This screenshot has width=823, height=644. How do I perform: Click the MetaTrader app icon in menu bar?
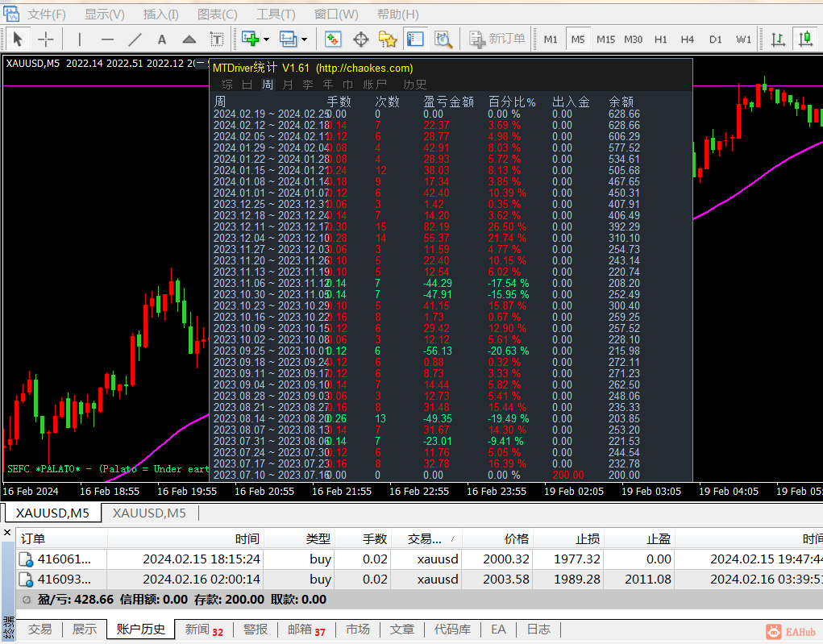(x=11, y=14)
